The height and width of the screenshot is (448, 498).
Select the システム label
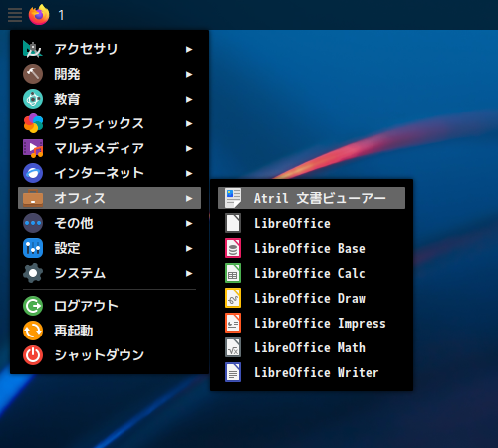(80, 273)
